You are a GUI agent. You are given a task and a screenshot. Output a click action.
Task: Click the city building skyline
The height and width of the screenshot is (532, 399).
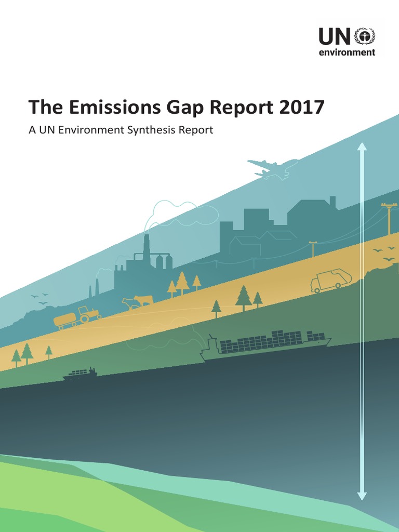coord(278,225)
